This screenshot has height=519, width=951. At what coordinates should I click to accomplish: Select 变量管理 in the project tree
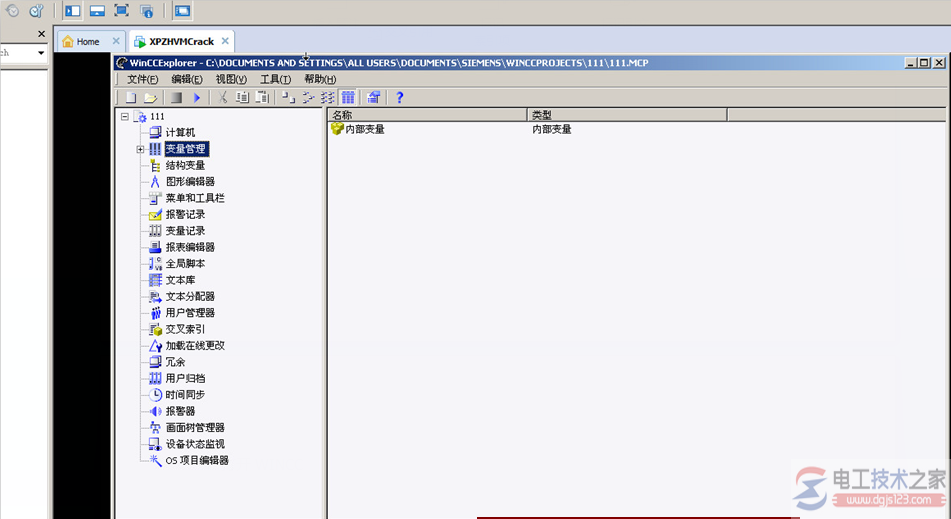pos(186,149)
